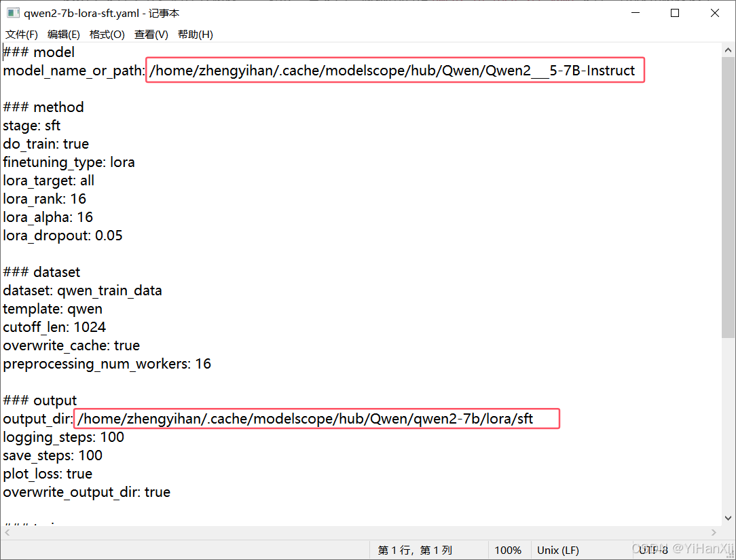Image resolution: width=736 pixels, height=560 pixels.
Task: Minimize the Notepad window
Action: 636,13
